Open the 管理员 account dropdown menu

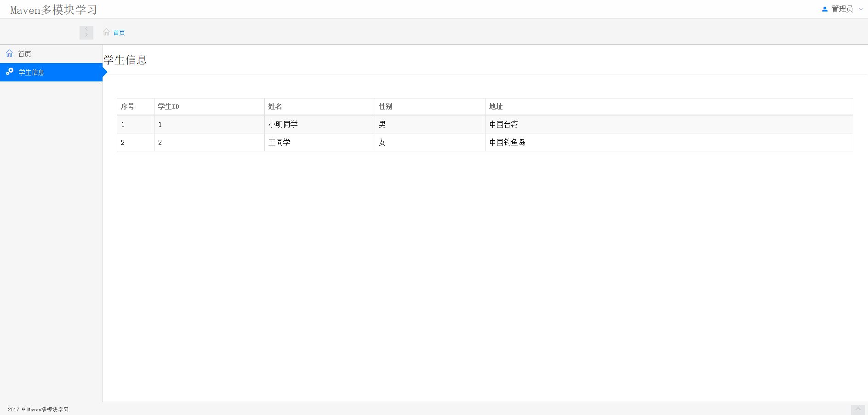pos(843,8)
